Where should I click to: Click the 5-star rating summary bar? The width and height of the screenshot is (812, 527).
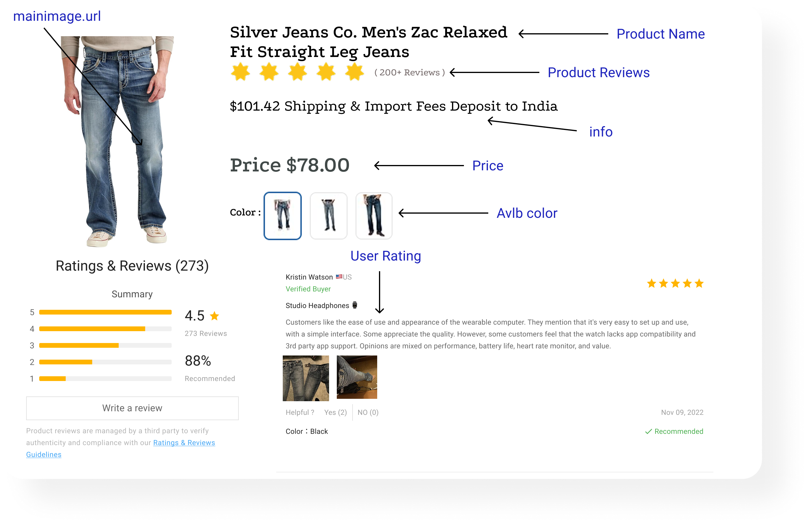105,312
